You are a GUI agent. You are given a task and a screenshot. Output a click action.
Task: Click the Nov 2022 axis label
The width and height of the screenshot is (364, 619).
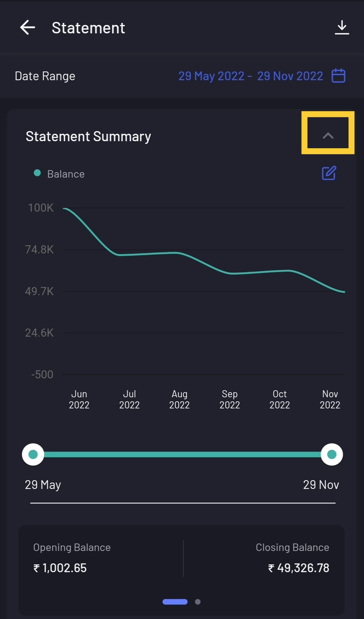pyautogui.click(x=330, y=399)
